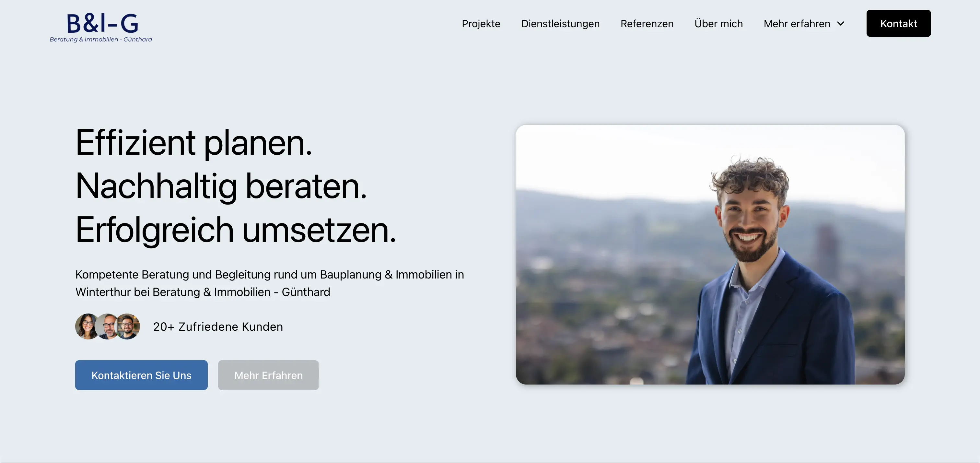Open the Dienstleistungen navigation link

(x=560, y=24)
